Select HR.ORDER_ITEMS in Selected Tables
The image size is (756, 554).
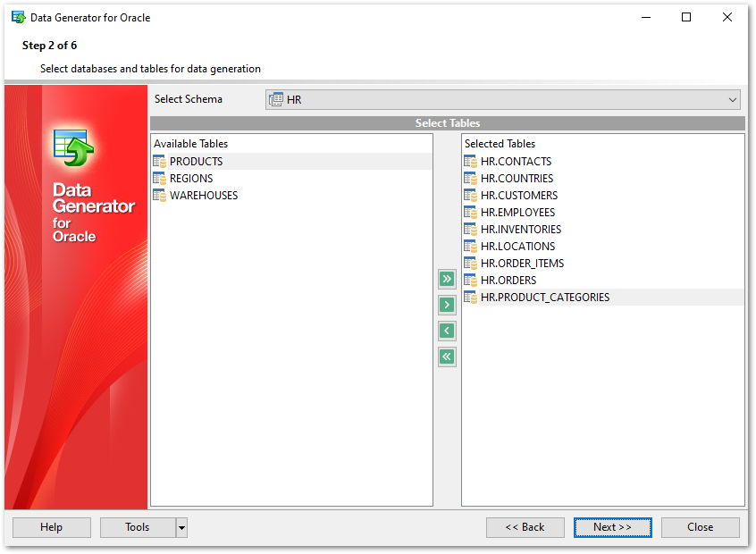coord(602,264)
